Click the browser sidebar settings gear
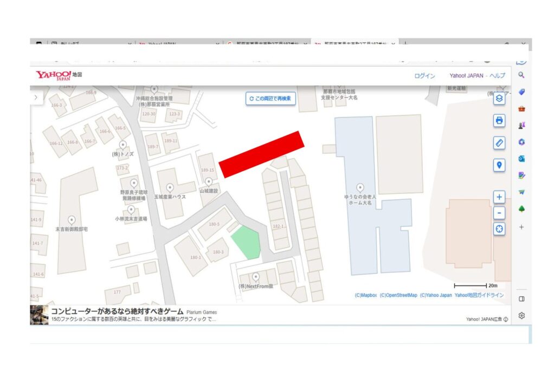The width and height of the screenshot is (555, 392). 521,316
